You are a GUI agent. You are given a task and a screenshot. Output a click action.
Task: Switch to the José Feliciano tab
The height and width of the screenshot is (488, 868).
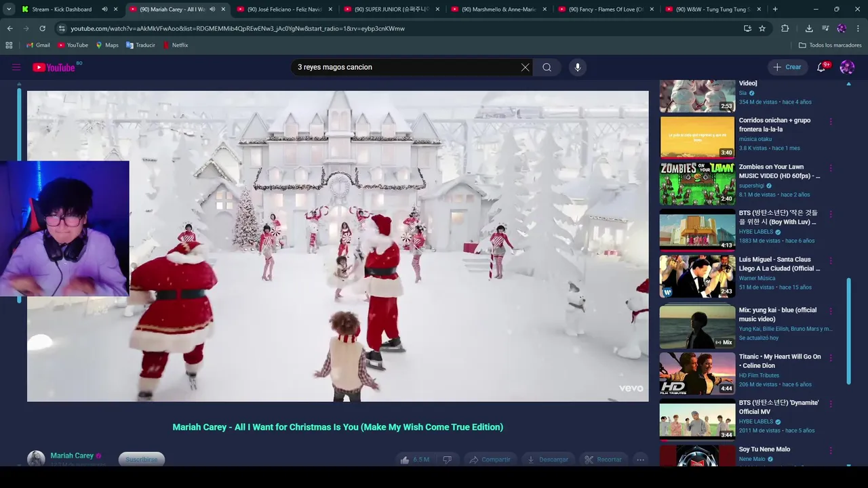point(285,9)
